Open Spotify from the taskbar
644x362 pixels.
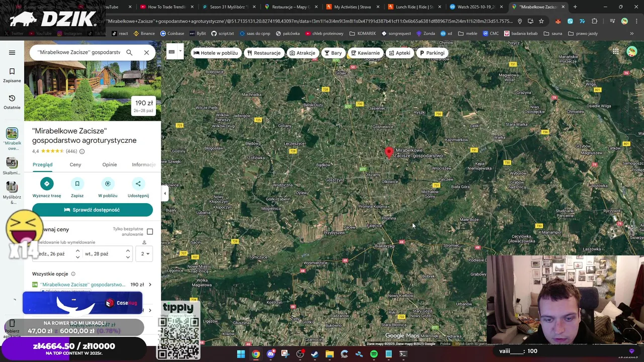click(374, 354)
